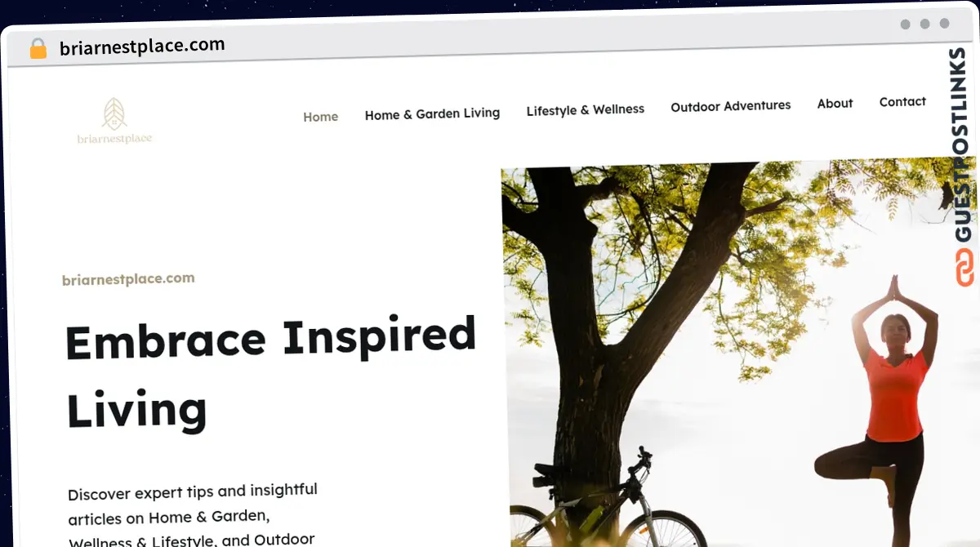Click the first gray window dot

point(905,24)
